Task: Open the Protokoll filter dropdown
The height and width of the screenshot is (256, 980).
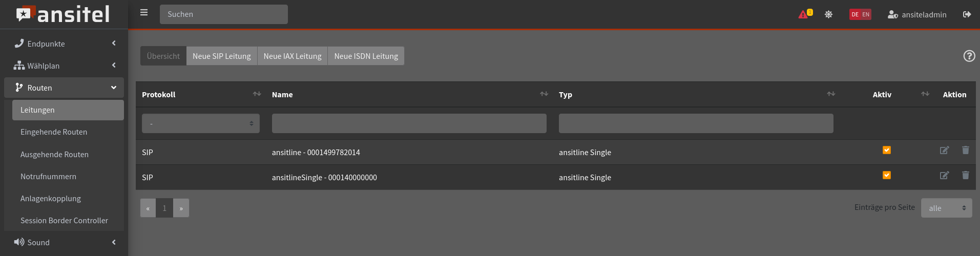Action: click(x=200, y=123)
